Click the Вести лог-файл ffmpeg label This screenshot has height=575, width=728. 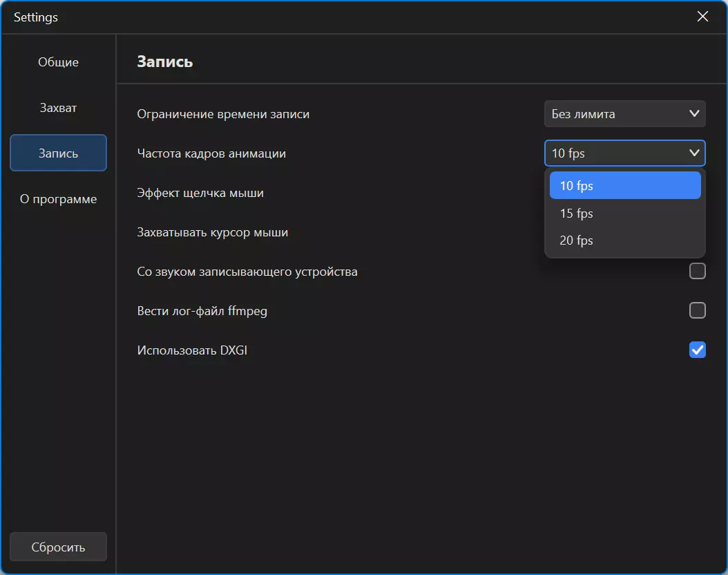202,311
